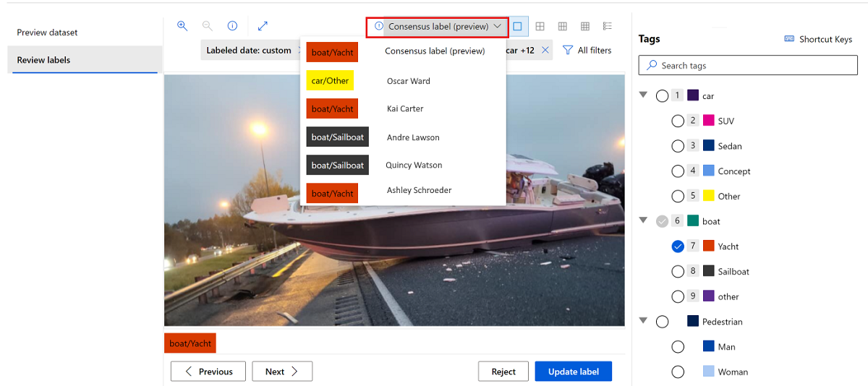This screenshot has width=868, height=386.
Task: Open Consensus label (preview) dropdown
Action: coord(438,27)
